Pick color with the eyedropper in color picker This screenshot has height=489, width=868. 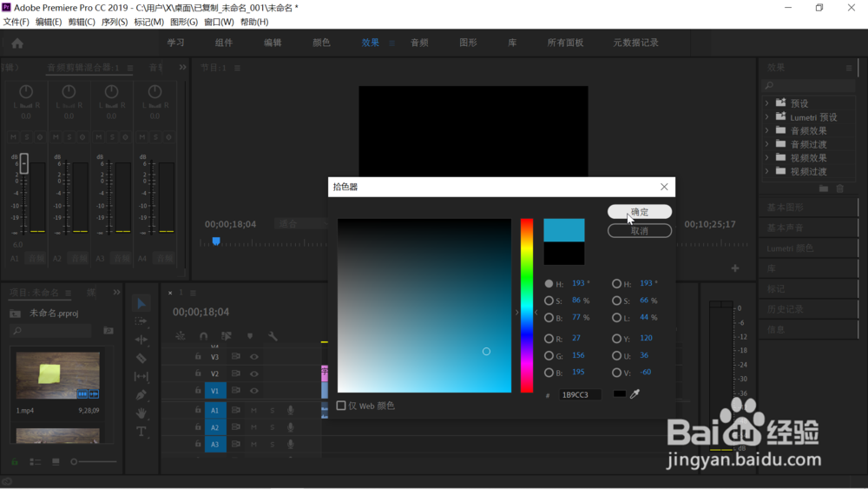pyautogui.click(x=635, y=393)
